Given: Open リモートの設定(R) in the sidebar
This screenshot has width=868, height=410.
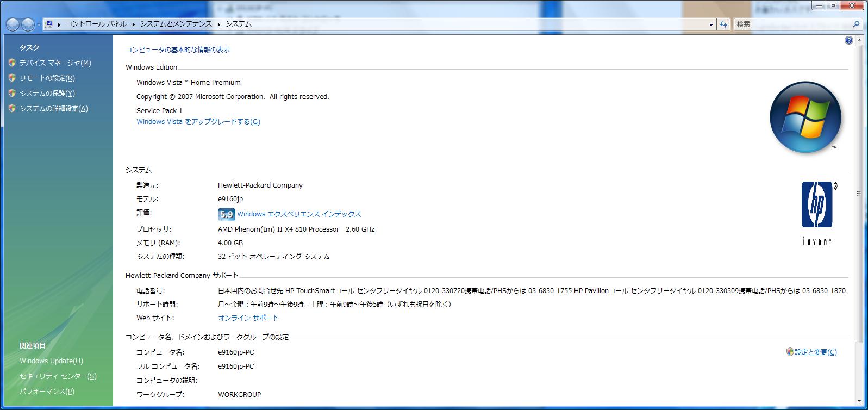Looking at the screenshot, I should [x=47, y=78].
